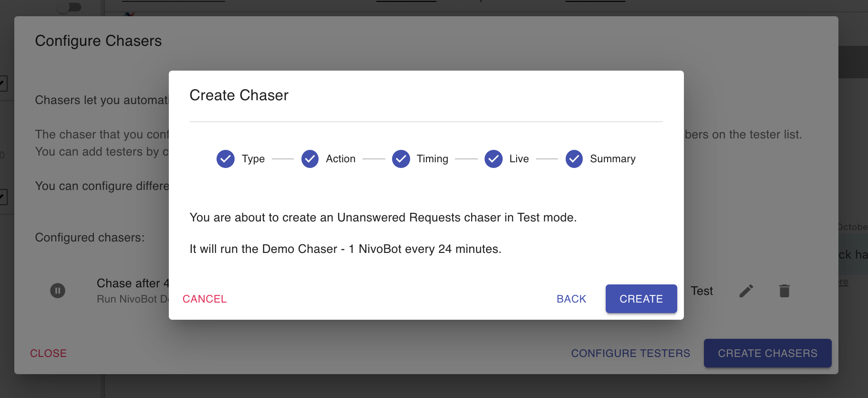The width and height of the screenshot is (868, 398).
Task: Delete chaser with trash icon
Action: click(x=785, y=291)
